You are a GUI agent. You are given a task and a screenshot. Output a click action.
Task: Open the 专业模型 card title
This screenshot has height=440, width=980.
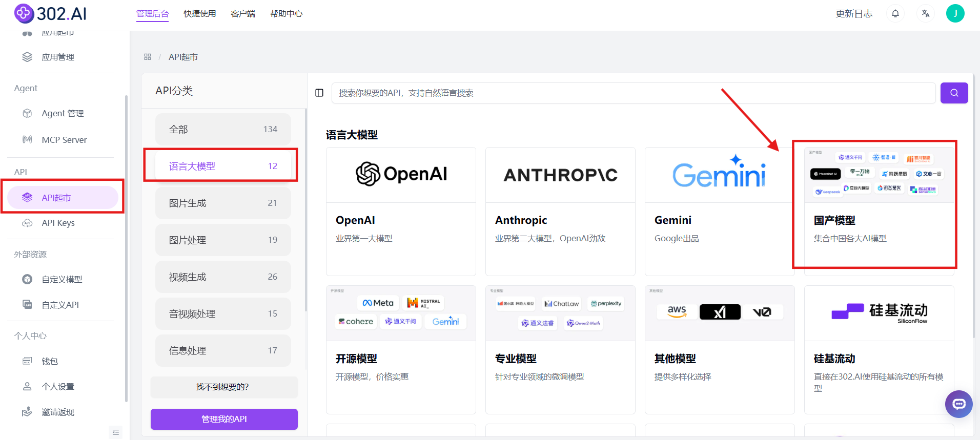click(x=516, y=359)
